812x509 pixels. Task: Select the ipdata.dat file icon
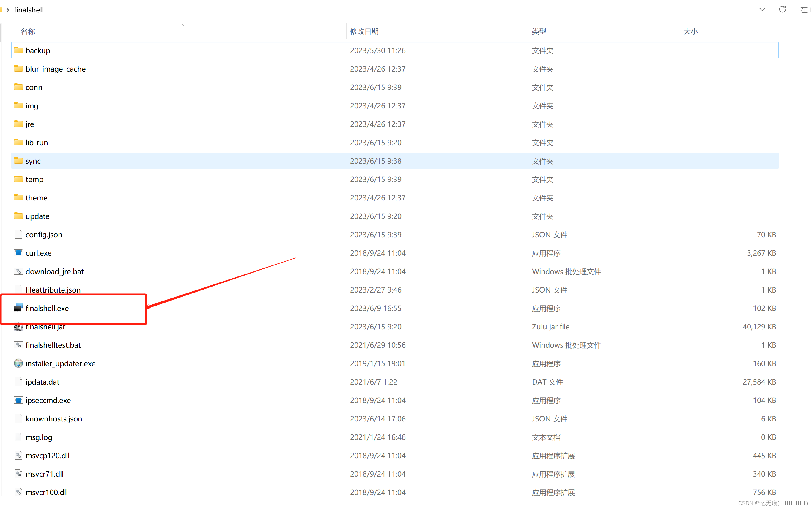coord(18,382)
